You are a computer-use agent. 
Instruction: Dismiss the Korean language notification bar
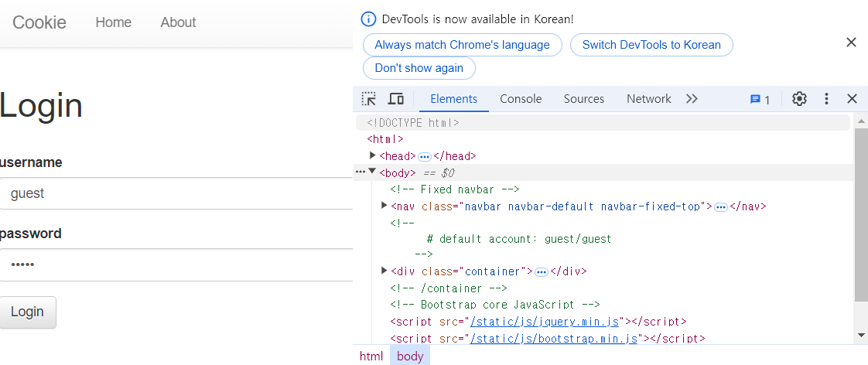[x=852, y=43]
